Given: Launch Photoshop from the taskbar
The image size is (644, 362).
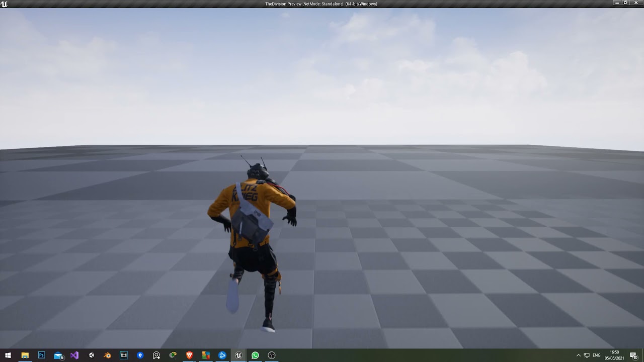Looking at the screenshot, I should [41, 355].
